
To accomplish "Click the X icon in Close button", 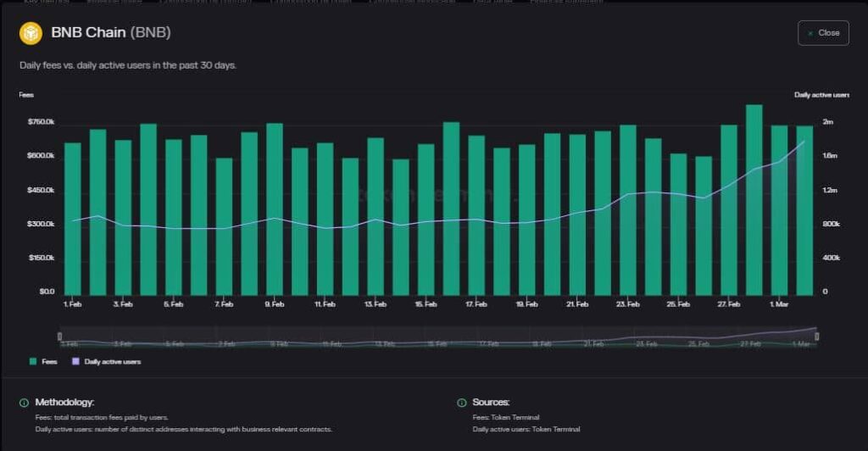I will [x=810, y=33].
